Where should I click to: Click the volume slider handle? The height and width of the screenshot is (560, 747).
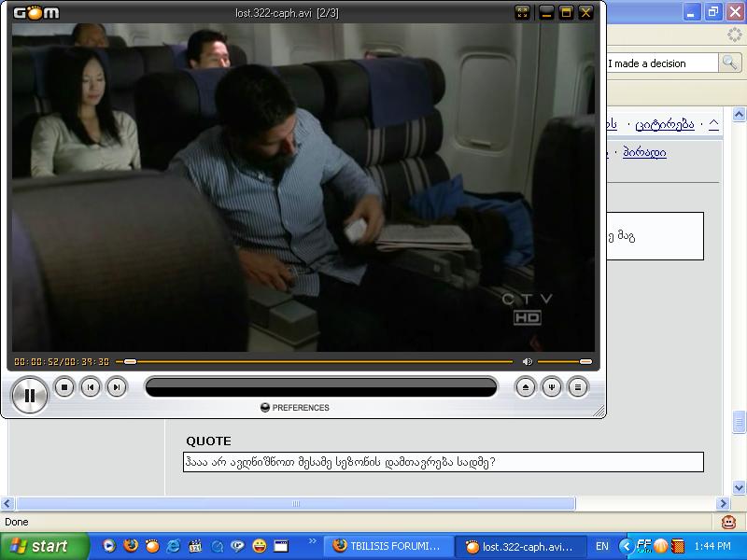pyautogui.click(x=586, y=362)
